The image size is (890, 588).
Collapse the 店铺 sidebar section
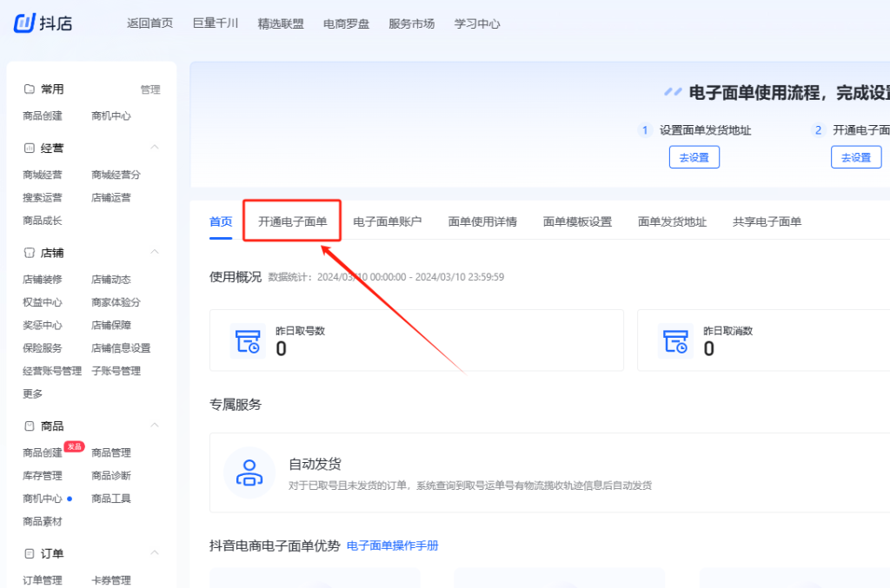tap(155, 252)
